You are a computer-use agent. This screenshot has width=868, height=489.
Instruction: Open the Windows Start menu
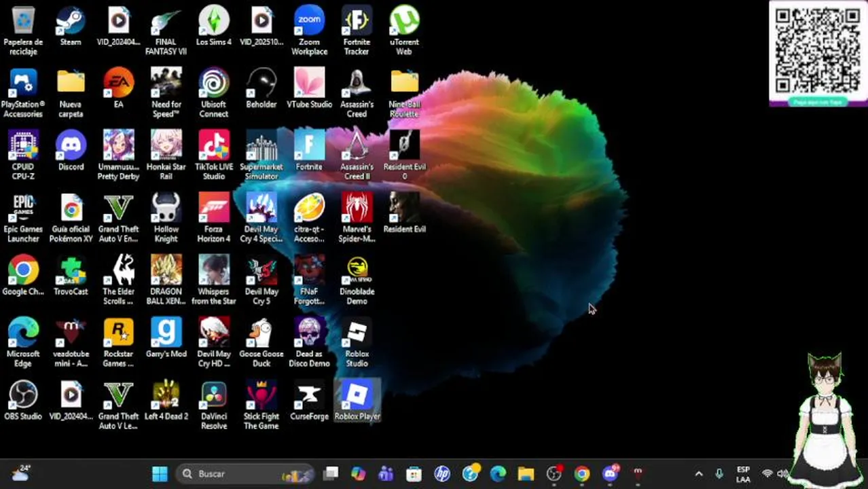[x=160, y=473]
